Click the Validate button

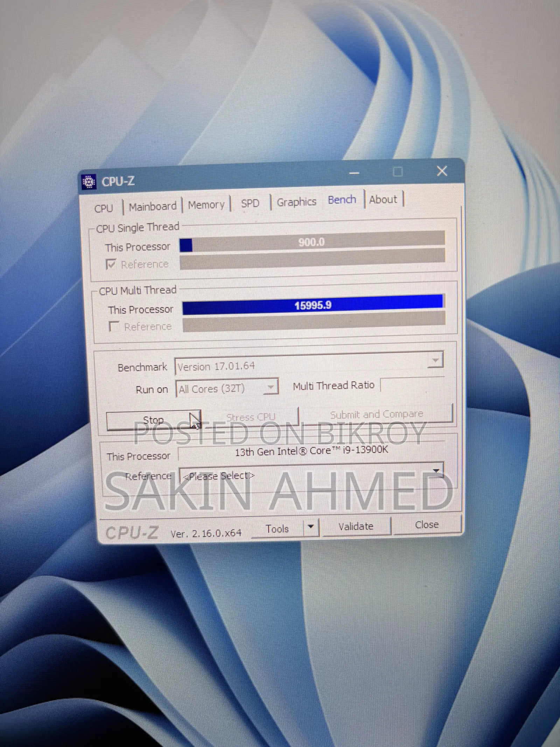coord(356,526)
